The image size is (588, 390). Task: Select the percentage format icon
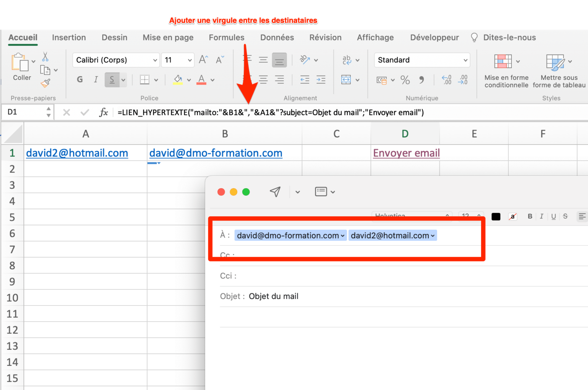coord(405,80)
